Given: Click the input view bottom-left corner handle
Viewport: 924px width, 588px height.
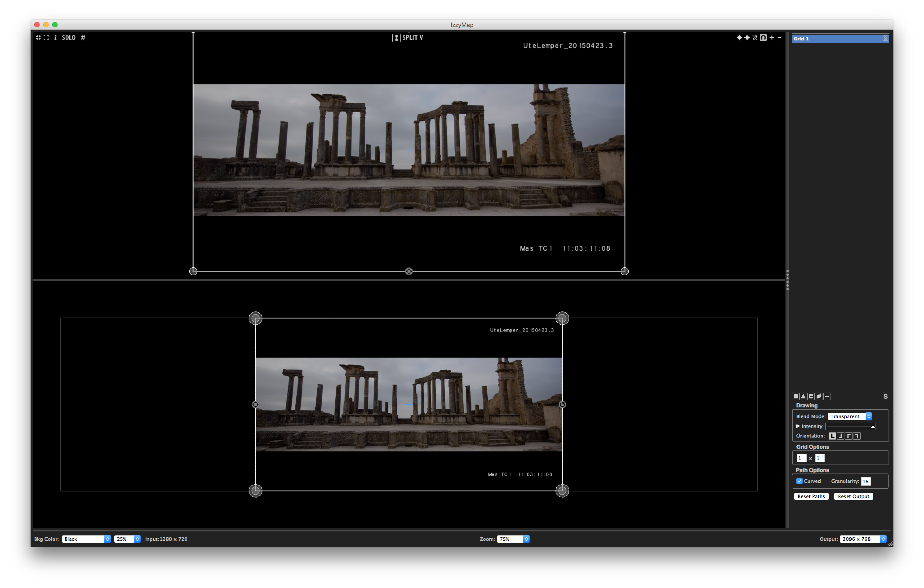Looking at the screenshot, I should pos(193,271).
